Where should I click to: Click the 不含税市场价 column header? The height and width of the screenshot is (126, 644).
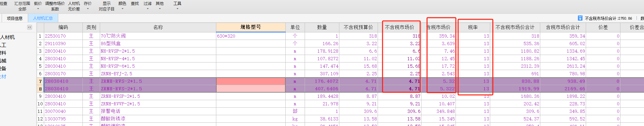pyautogui.click(x=400, y=27)
